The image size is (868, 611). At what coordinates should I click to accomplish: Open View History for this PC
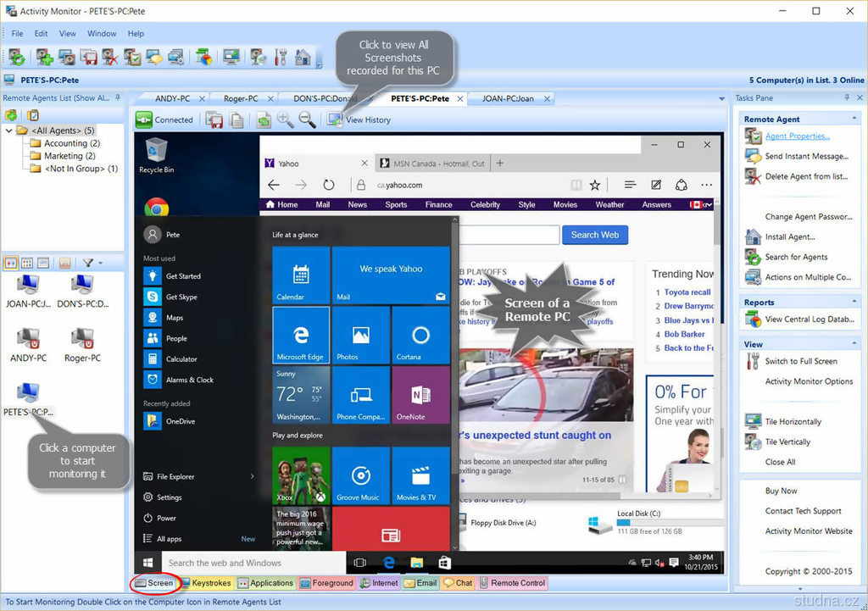359,119
